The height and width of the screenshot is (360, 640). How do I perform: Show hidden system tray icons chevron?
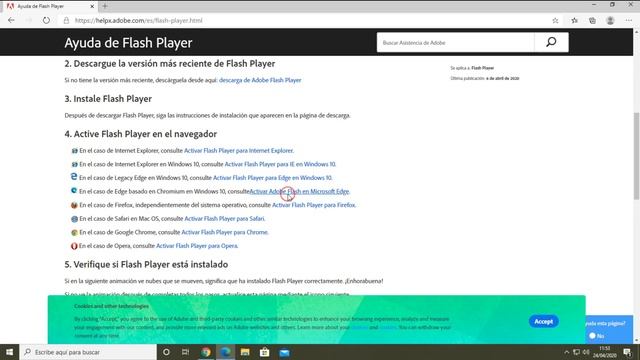click(x=566, y=352)
